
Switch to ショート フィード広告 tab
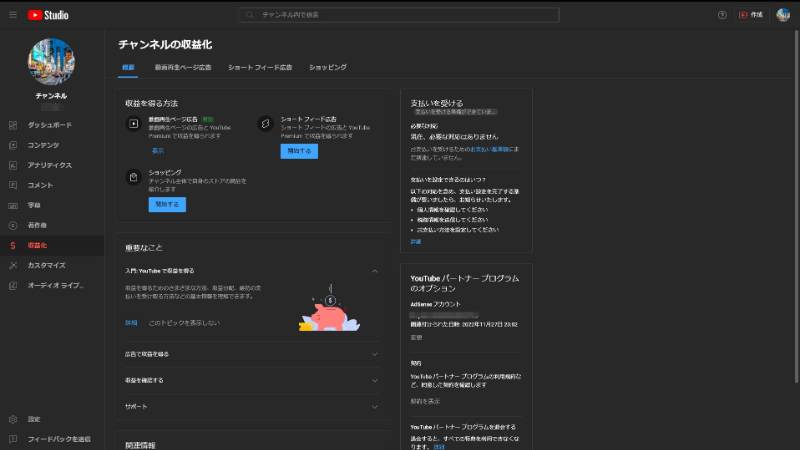(x=260, y=67)
